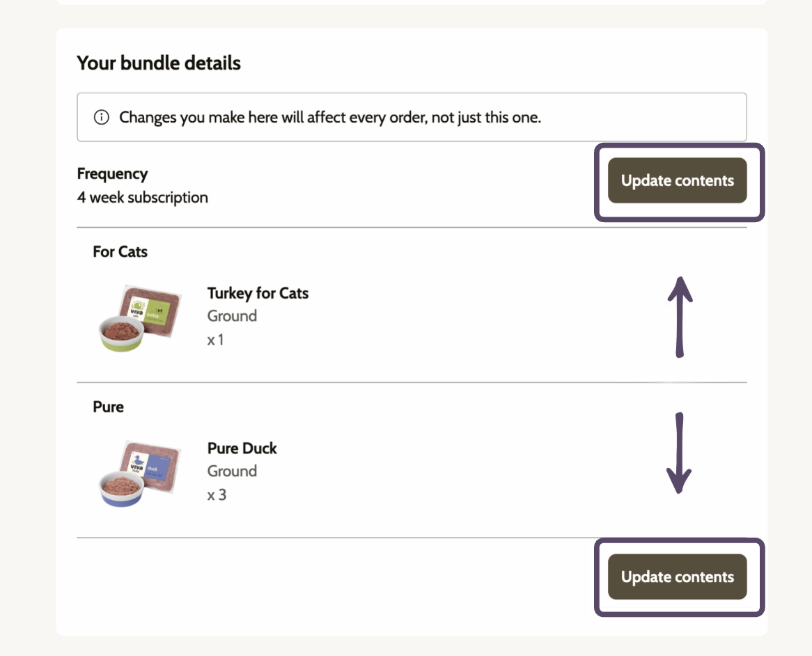This screenshot has width=812, height=656.
Task: Open the Pure Duck product thumbnail
Action: click(x=140, y=474)
